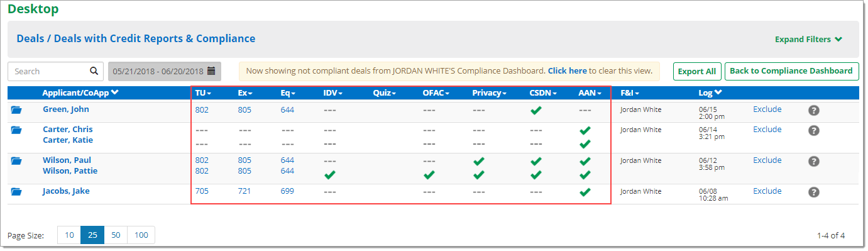Click the Export All button
Image resolution: width=868 pixels, height=251 pixels.
coord(697,71)
